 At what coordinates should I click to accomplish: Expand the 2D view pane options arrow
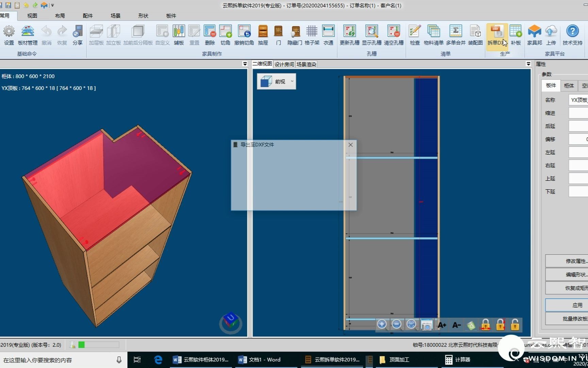(x=528, y=64)
